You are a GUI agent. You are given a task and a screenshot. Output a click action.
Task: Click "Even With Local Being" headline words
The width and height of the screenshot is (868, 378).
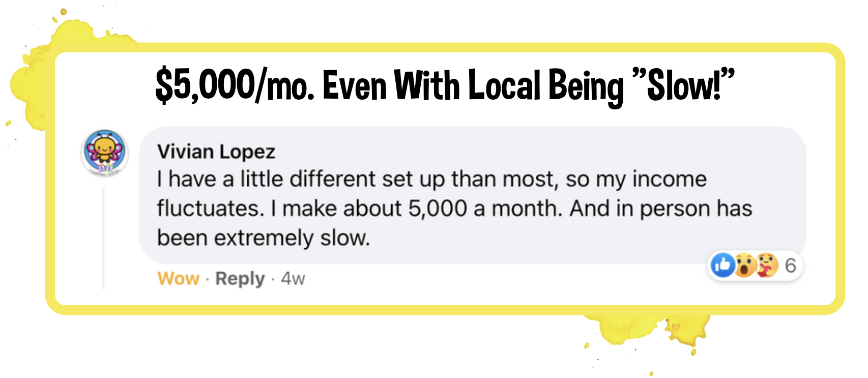click(473, 85)
